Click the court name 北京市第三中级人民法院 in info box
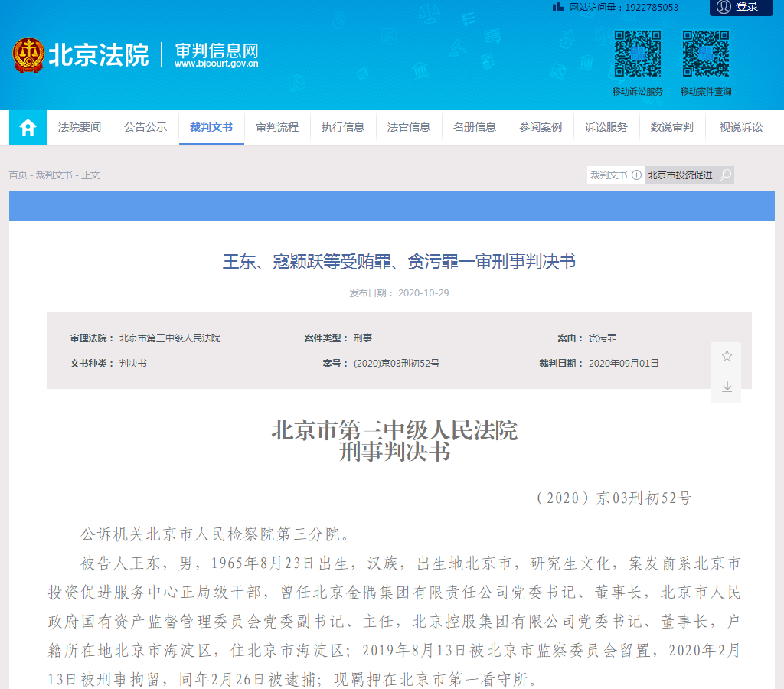Image resolution: width=784 pixels, height=689 pixels. (169, 338)
